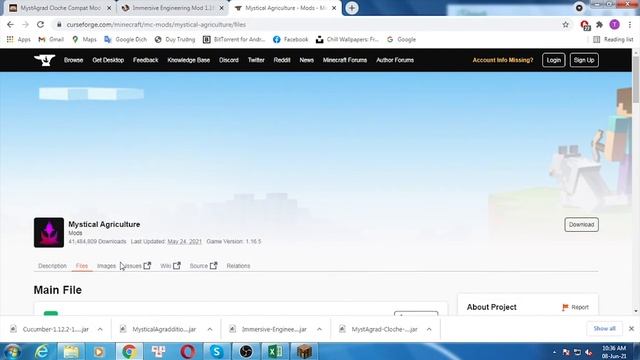Open the Minecraft taskbar icon
640x360 pixels.
(304, 351)
